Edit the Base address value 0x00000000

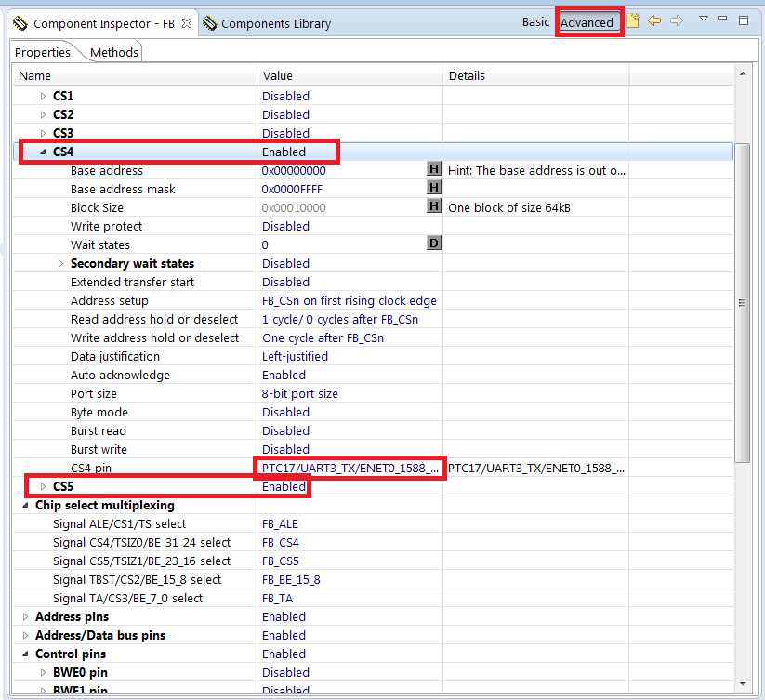pos(293,171)
